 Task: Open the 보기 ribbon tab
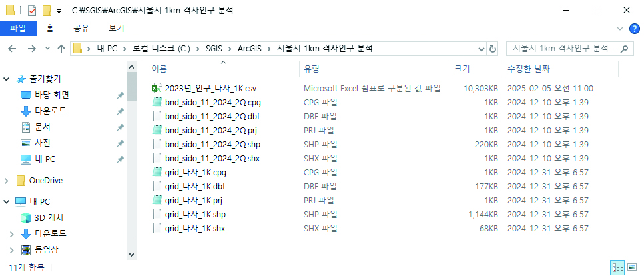coord(117,29)
